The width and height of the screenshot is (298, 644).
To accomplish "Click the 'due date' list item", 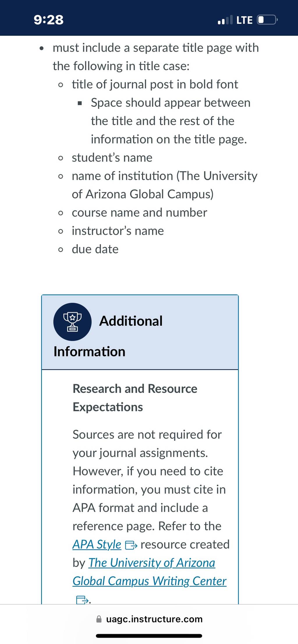I will (95, 249).
